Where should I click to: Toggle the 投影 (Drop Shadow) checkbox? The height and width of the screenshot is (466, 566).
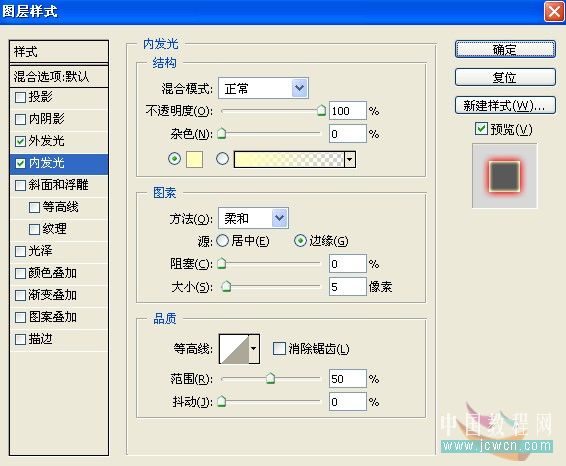[20, 97]
